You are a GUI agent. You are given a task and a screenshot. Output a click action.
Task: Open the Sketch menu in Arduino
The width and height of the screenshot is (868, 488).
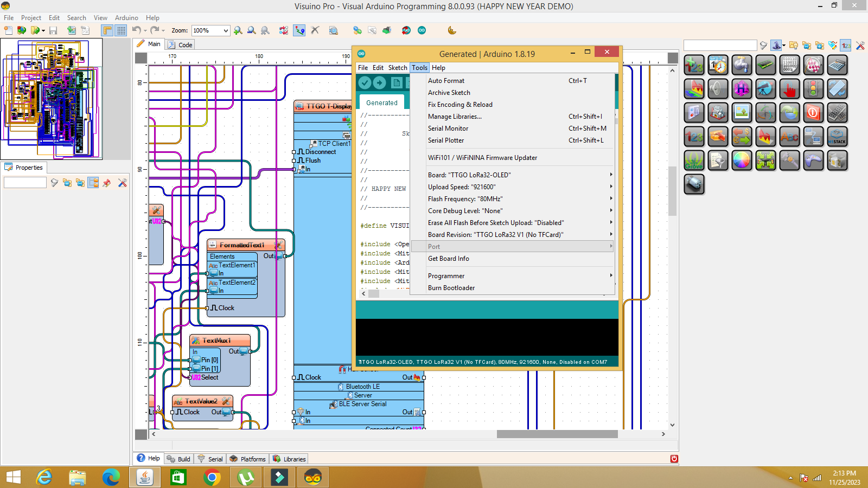[x=397, y=67]
